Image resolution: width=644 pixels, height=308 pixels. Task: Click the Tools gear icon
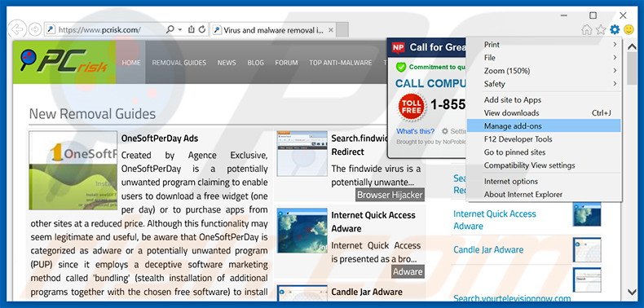(x=615, y=29)
